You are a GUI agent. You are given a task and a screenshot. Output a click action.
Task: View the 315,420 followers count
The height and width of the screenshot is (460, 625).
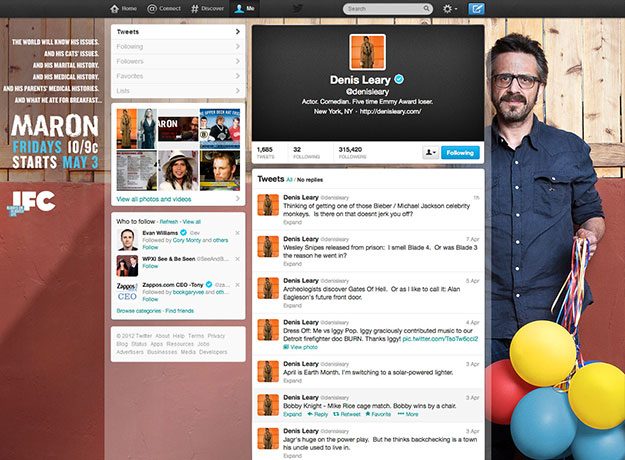(x=352, y=153)
